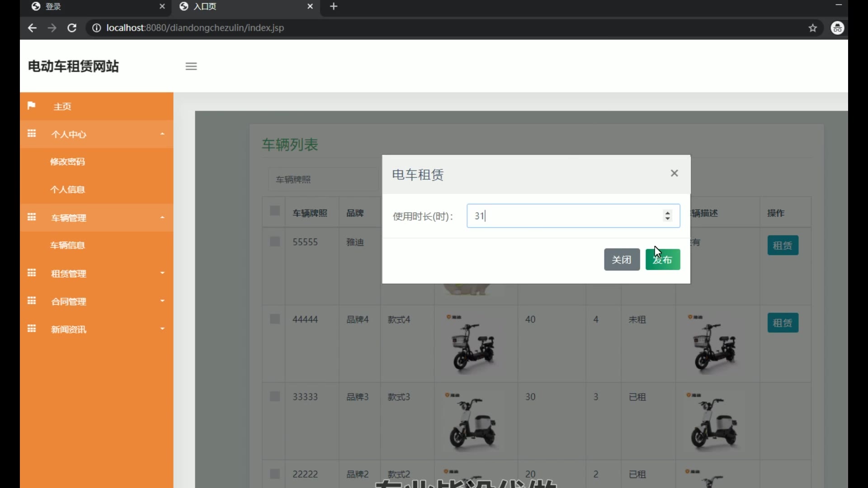Open the browser profile avatar icon
Screen dimensions: 868x488
(838, 28)
